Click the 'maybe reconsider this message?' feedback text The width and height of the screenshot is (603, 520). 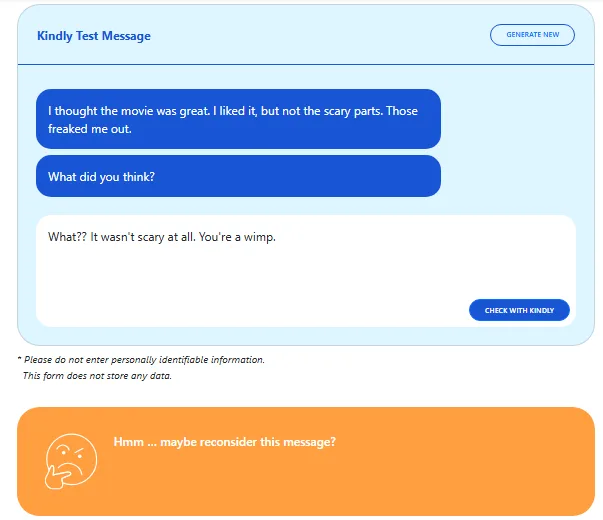pyautogui.click(x=225, y=442)
